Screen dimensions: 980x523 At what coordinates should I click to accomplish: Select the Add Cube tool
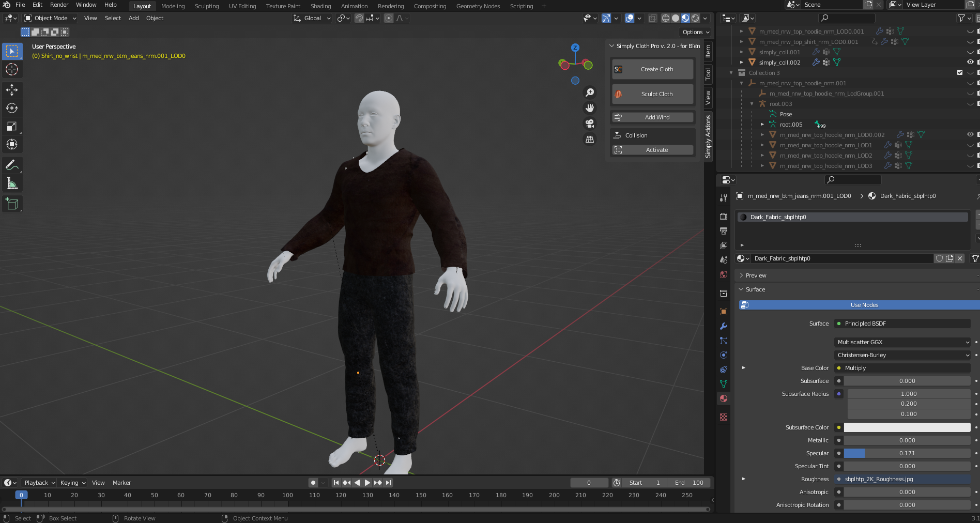point(12,204)
